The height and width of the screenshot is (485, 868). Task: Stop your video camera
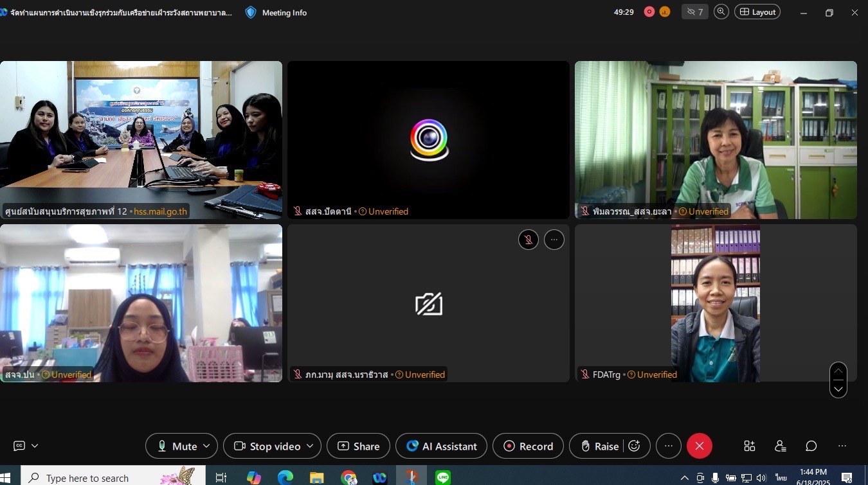[x=267, y=446]
